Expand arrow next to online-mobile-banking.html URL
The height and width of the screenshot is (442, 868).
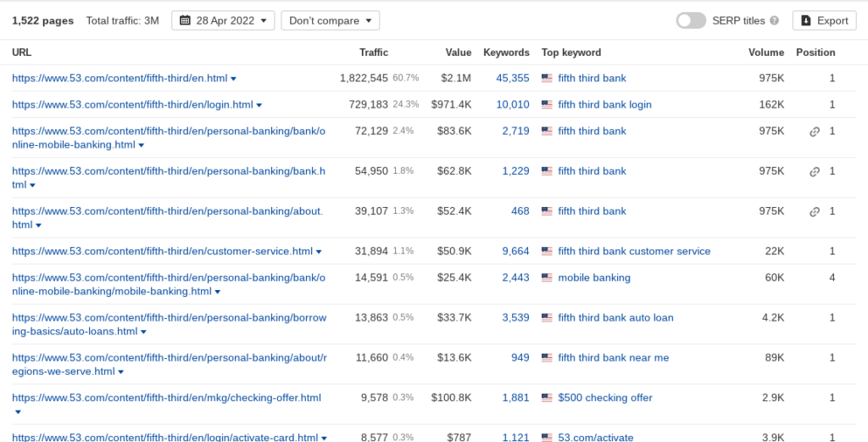(x=142, y=146)
